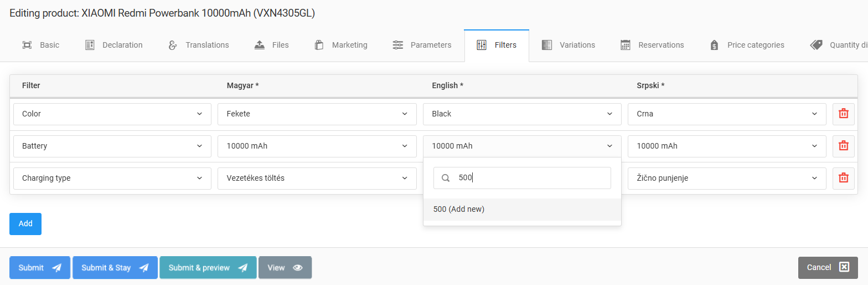Click the Marketing bag icon
Screen dimensions: 868x285
pyautogui.click(x=319, y=45)
